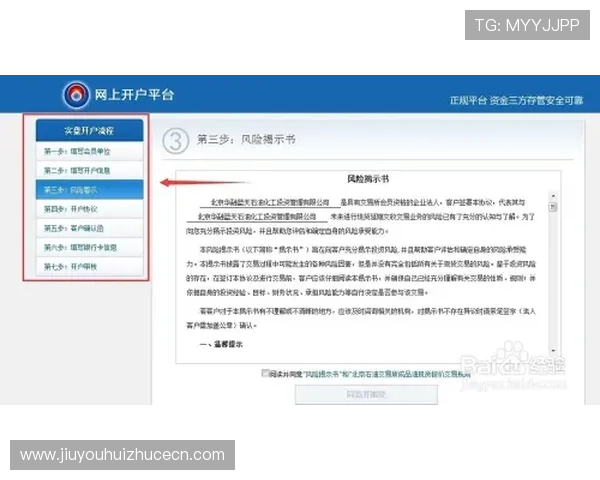
Task: Click the risk document scrollbar up arrow
Action: click(553, 196)
